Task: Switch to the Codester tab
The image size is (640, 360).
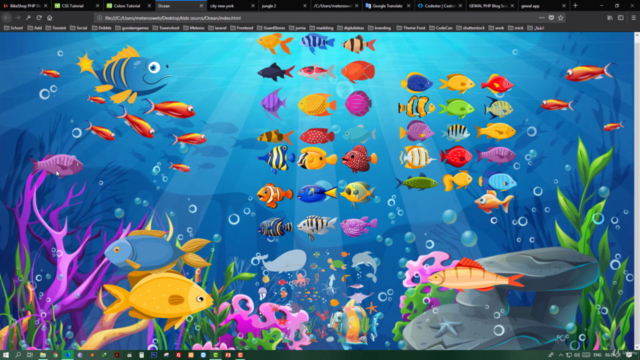Action: 440,6
